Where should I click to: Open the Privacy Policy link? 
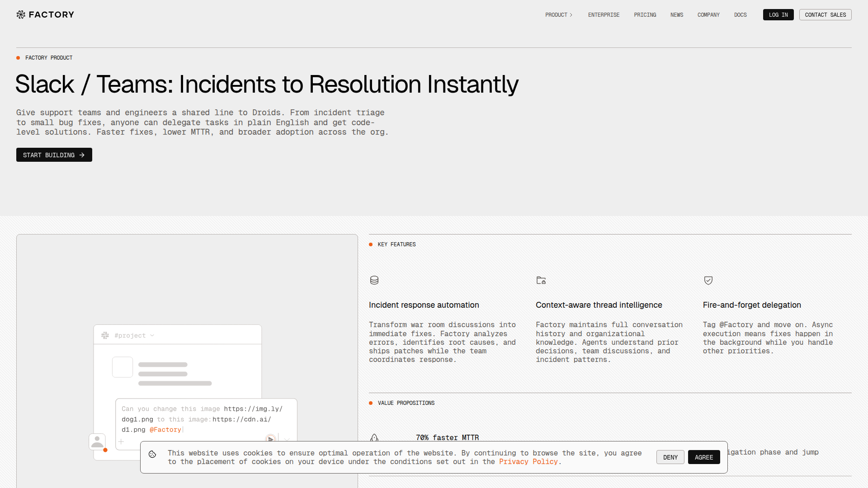click(528, 462)
